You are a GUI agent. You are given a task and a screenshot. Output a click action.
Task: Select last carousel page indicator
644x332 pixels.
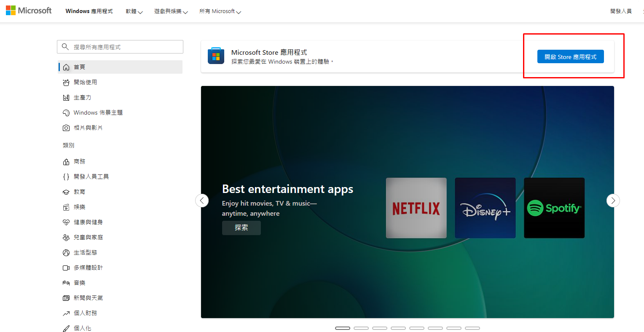[x=472, y=328]
